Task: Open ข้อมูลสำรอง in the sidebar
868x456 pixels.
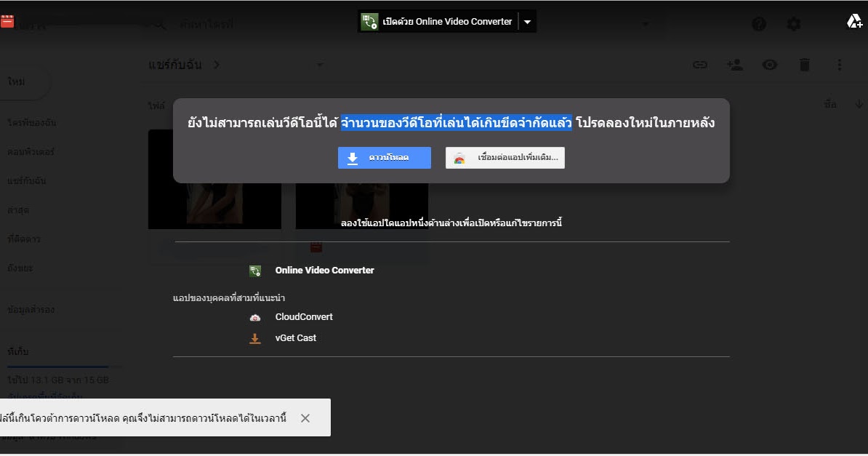Action: (31, 310)
